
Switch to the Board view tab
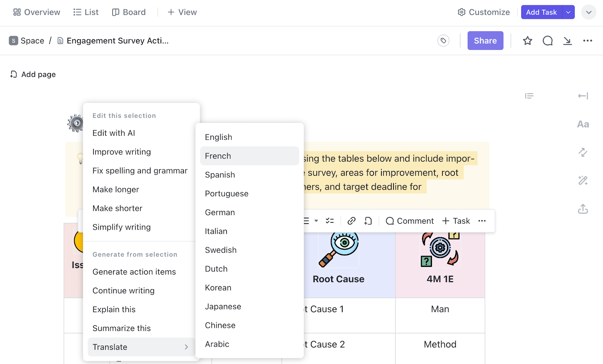[129, 12]
